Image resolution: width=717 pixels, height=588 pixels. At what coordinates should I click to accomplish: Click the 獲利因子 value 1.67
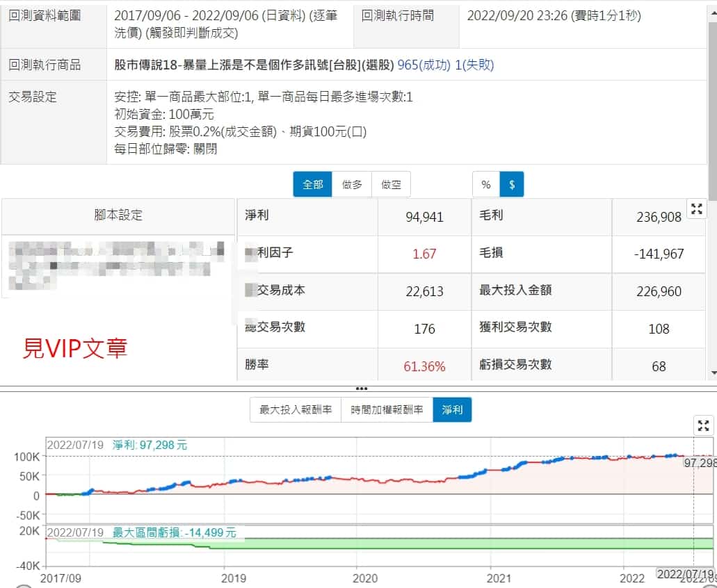click(x=424, y=254)
